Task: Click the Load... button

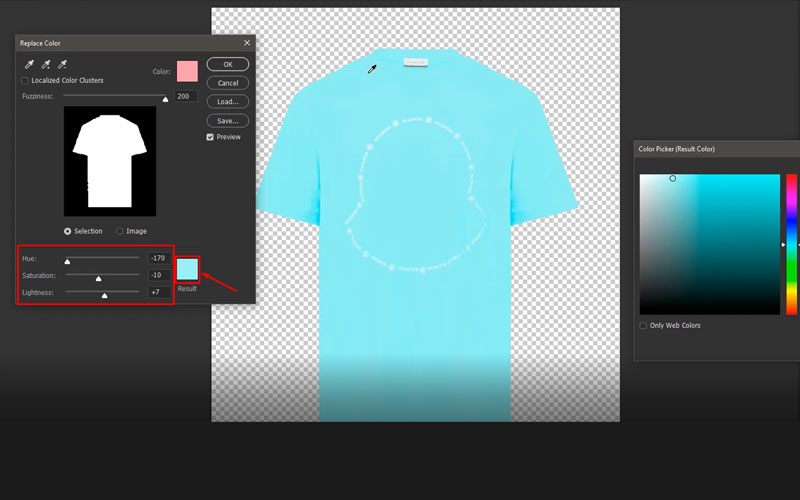Action: pyautogui.click(x=228, y=102)
